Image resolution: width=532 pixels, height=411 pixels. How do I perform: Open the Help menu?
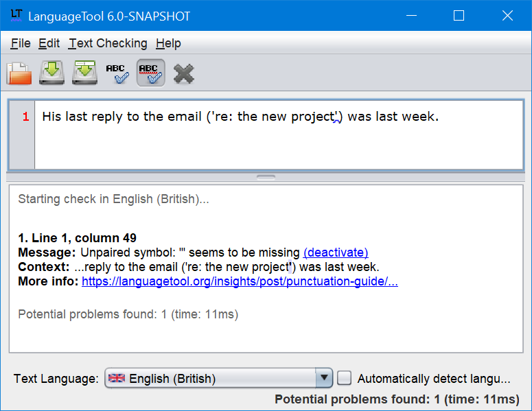168,43
